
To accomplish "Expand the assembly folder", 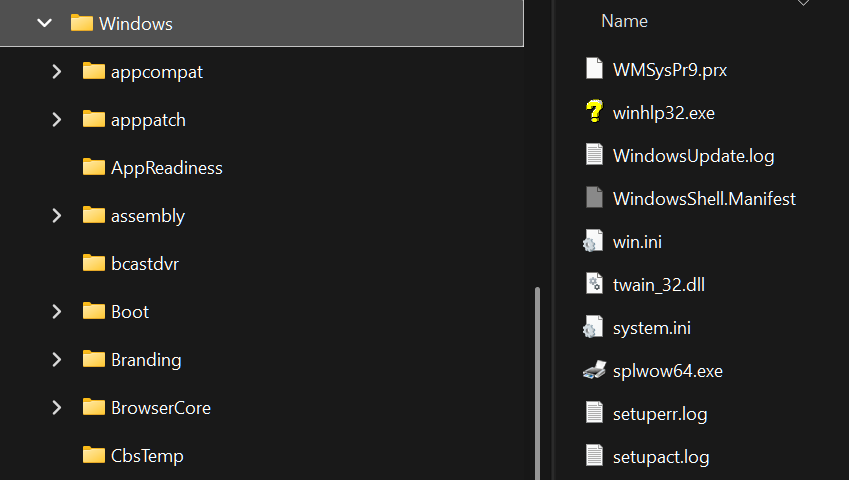I will tap(57, 215).
